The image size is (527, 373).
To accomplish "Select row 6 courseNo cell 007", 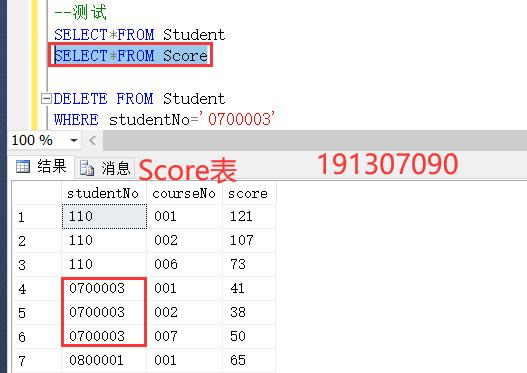I will (x=184, y=336).
